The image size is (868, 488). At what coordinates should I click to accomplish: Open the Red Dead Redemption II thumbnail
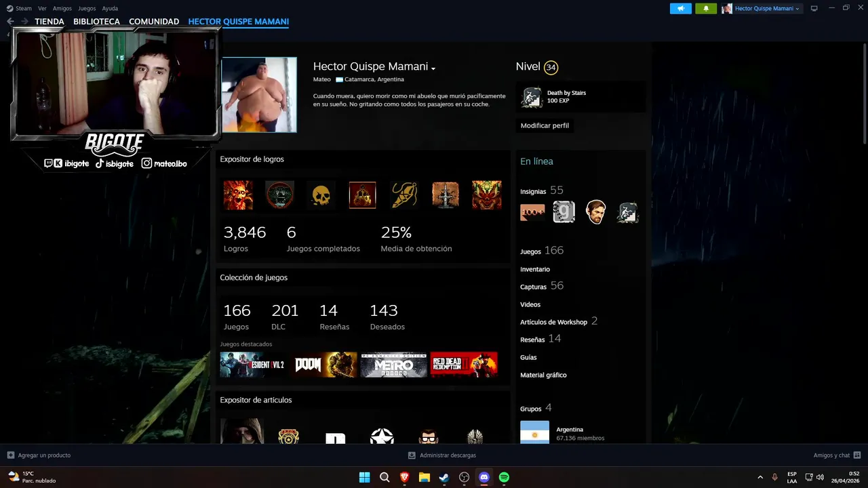tap(464, 365)
